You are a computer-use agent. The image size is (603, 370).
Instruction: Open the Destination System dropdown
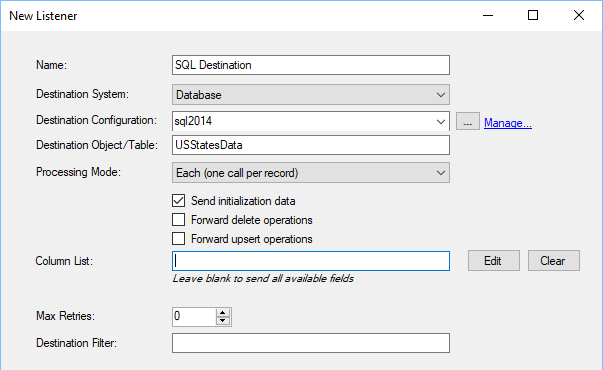(311, 95)
